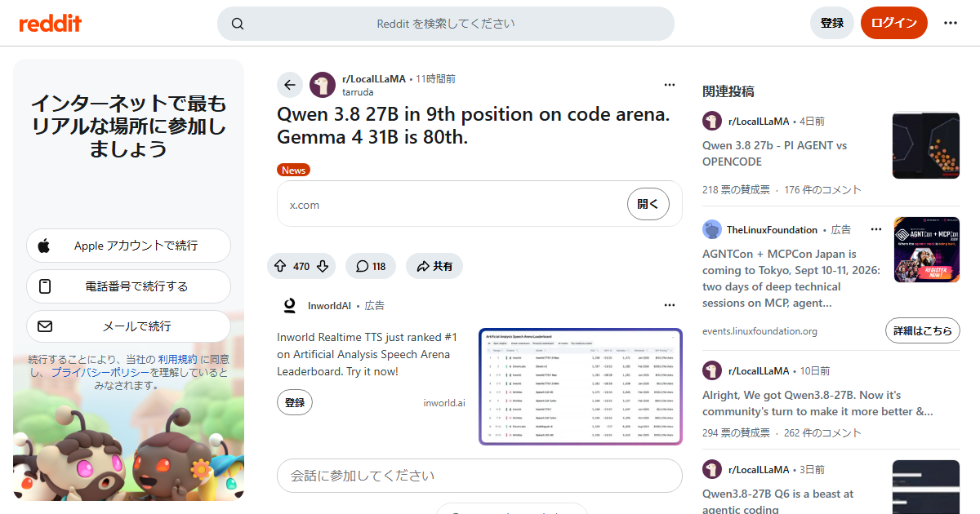
Task: Open TheLinuxFoundation advertiser name
Action: pos(772,230)
